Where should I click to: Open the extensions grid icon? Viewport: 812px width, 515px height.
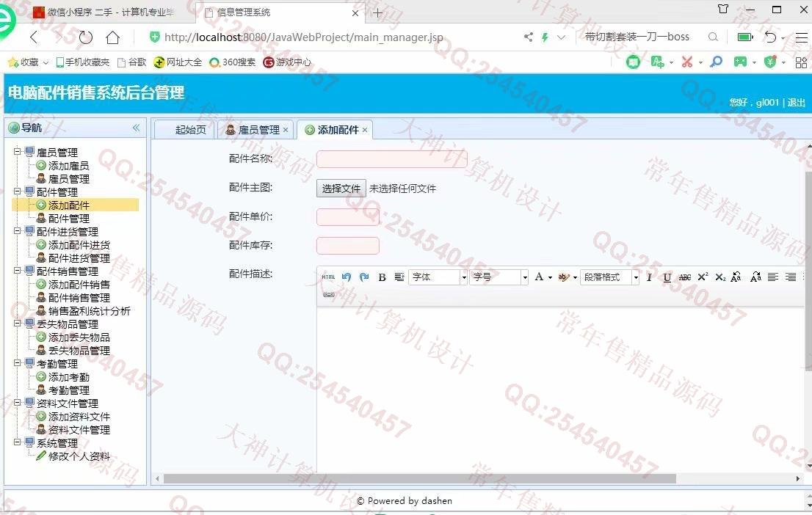801,62
